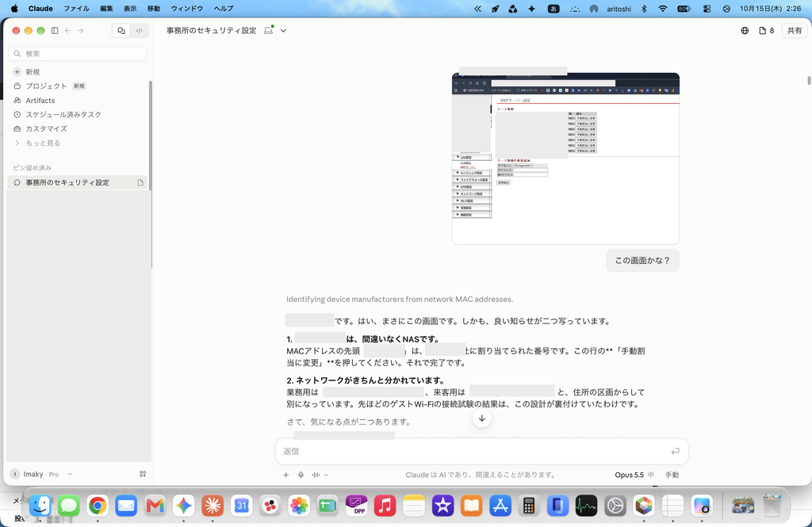Expand thinking summary Identifying device manufacturers

[400, 300]
